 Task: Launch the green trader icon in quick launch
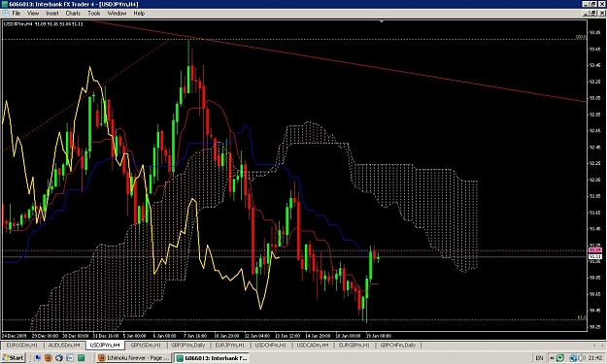81,358
